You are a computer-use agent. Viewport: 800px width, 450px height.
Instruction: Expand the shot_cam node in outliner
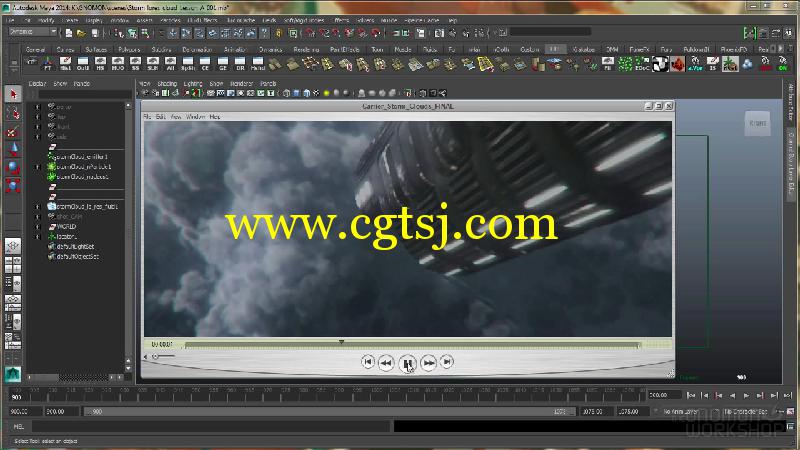click(37, 217)
